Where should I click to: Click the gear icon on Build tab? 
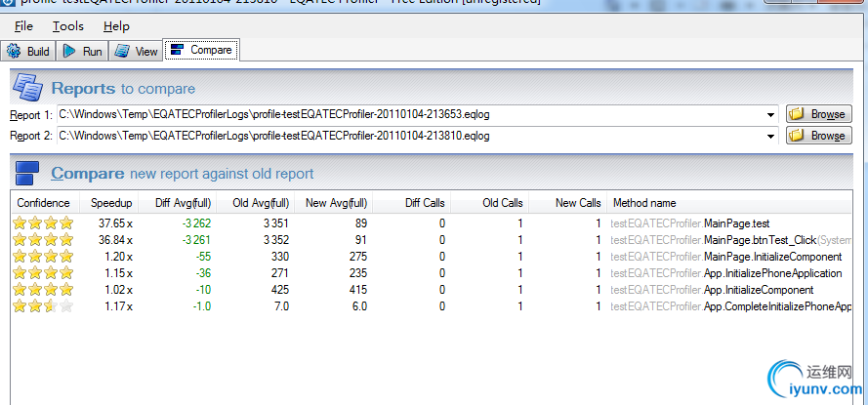(14, 52)
